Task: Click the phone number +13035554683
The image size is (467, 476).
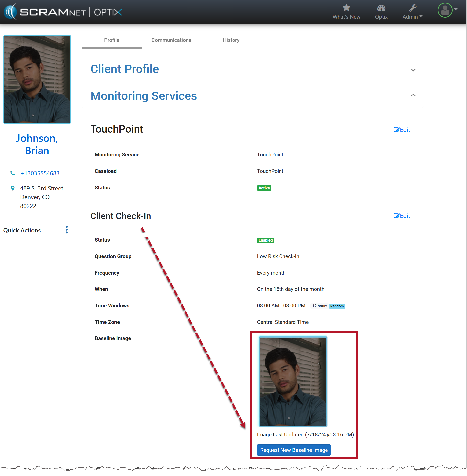Action: [40, 173]
